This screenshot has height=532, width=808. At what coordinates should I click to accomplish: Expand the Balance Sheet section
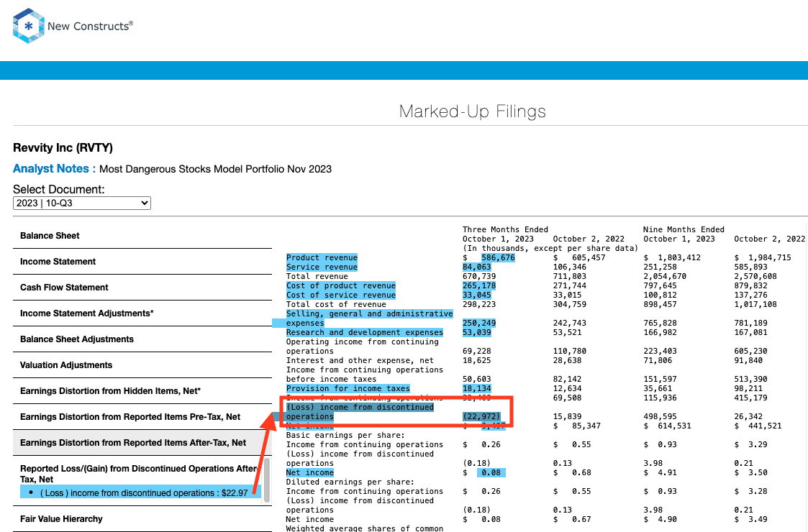[x=142, y=236]
